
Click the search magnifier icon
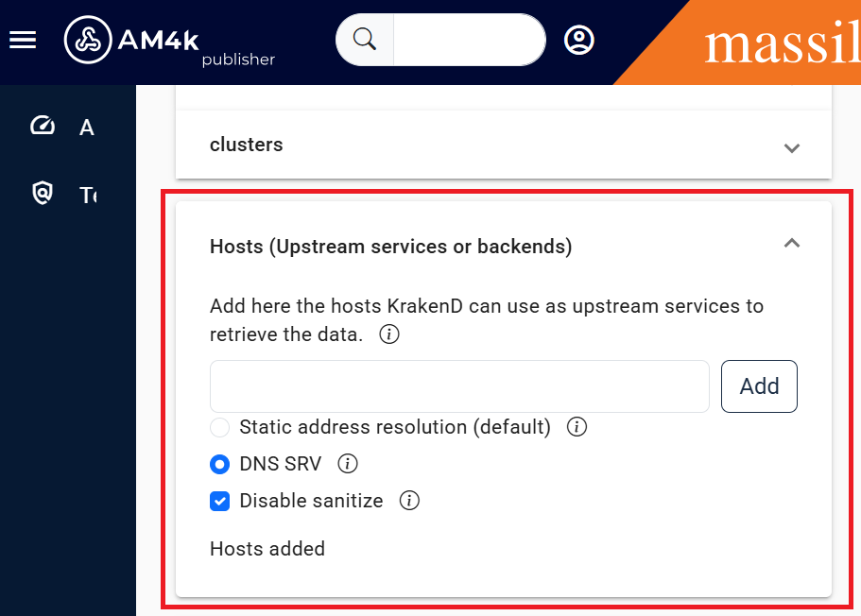click(362, 40)
